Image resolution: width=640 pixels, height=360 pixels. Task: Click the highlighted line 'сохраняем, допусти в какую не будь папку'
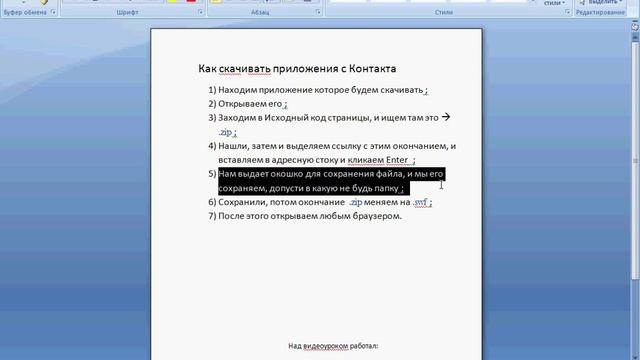pos(313,188)
